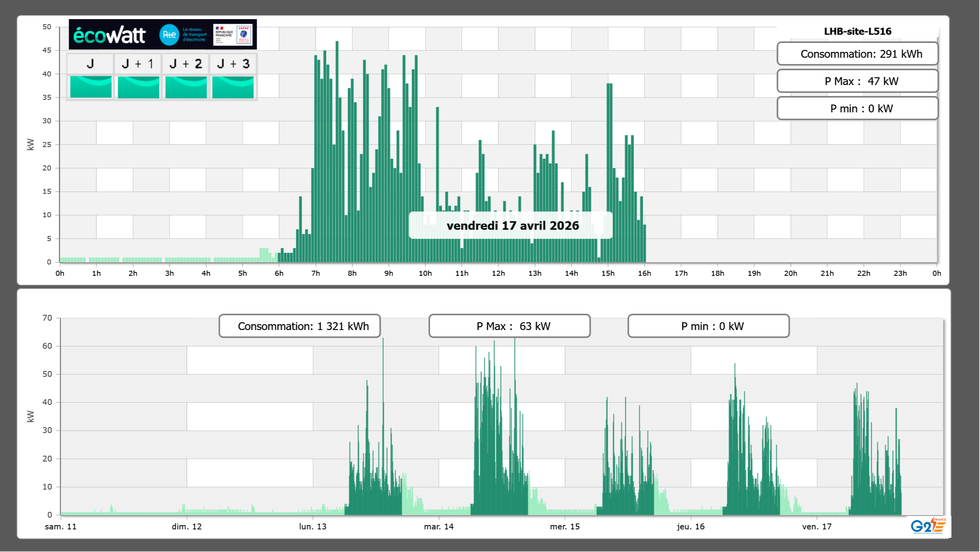This screenshot has height=552, width=980.
Task: Click the green signal under J
Action: click(x=91, y=87)
